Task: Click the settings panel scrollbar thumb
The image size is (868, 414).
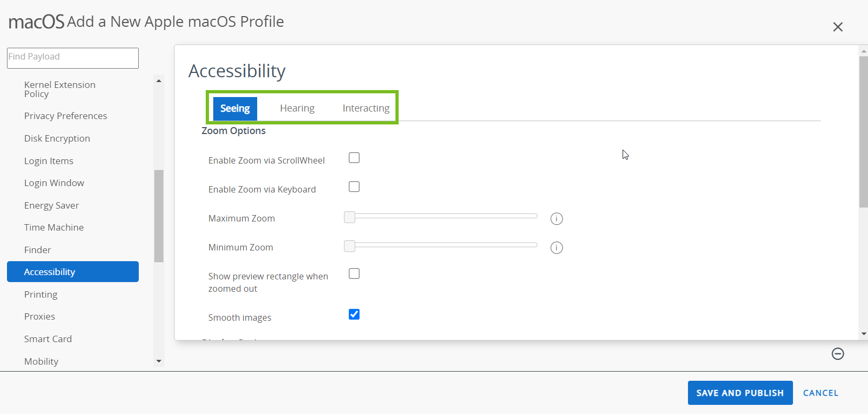Action: pyautogui.click(x=864, y=132)
